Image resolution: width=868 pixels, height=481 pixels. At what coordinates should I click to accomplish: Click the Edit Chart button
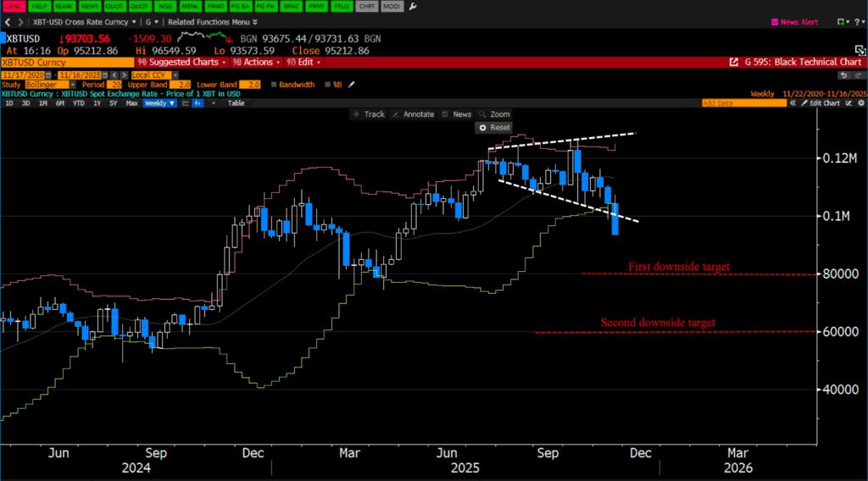(x=820, y=102)
